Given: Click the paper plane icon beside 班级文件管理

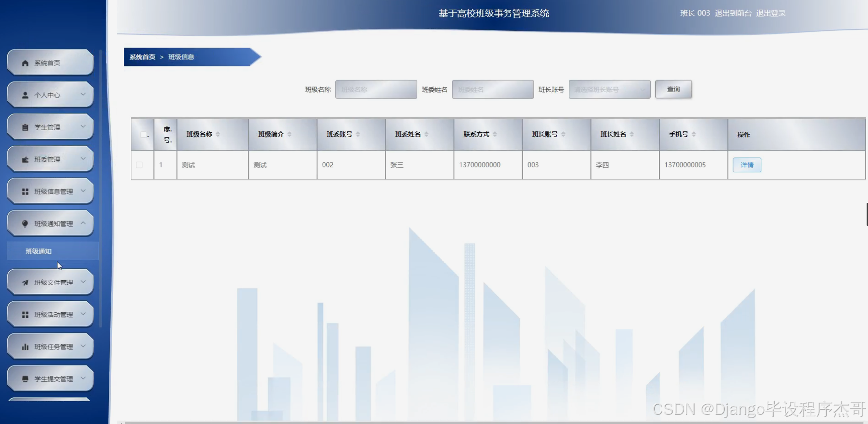Looking at the screenshot, I should (25, 283).
